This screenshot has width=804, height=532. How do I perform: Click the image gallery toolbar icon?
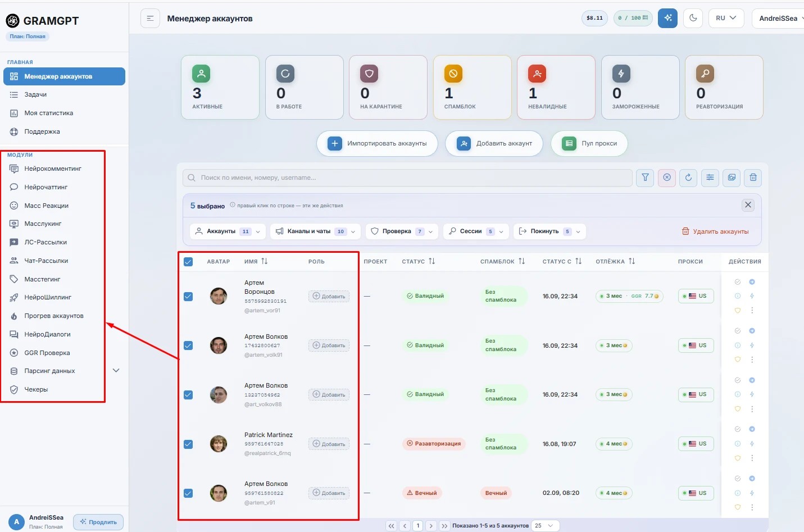pos(732,178)
